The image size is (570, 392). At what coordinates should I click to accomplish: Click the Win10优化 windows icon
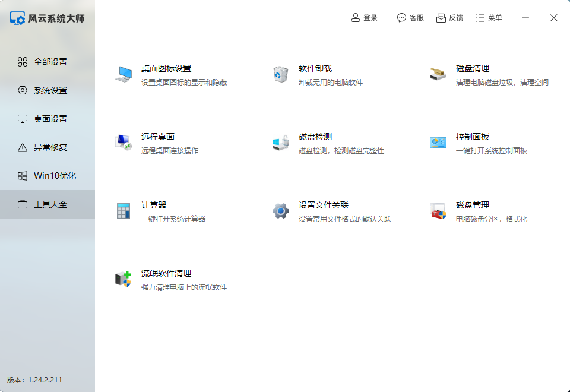coord(23,176)
